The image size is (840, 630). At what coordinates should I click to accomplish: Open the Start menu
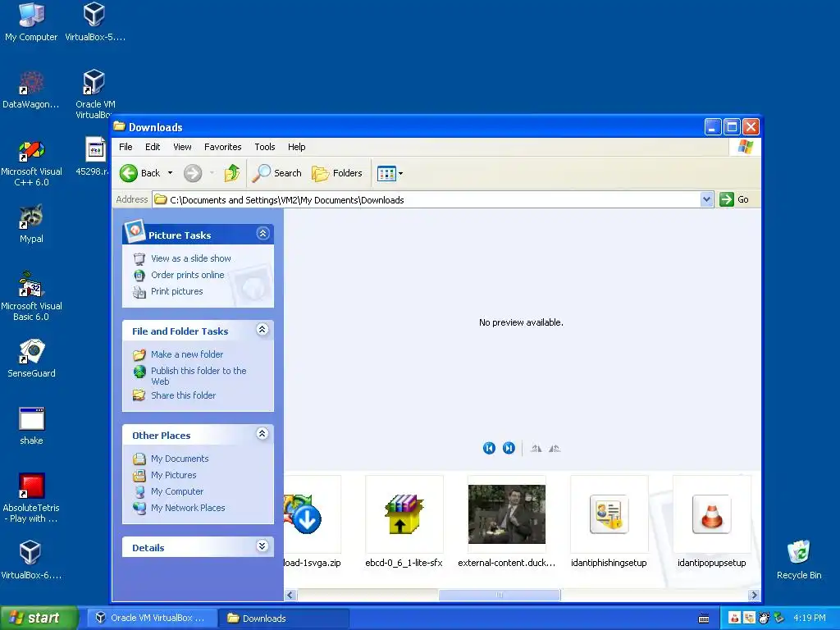click(39, 619)
